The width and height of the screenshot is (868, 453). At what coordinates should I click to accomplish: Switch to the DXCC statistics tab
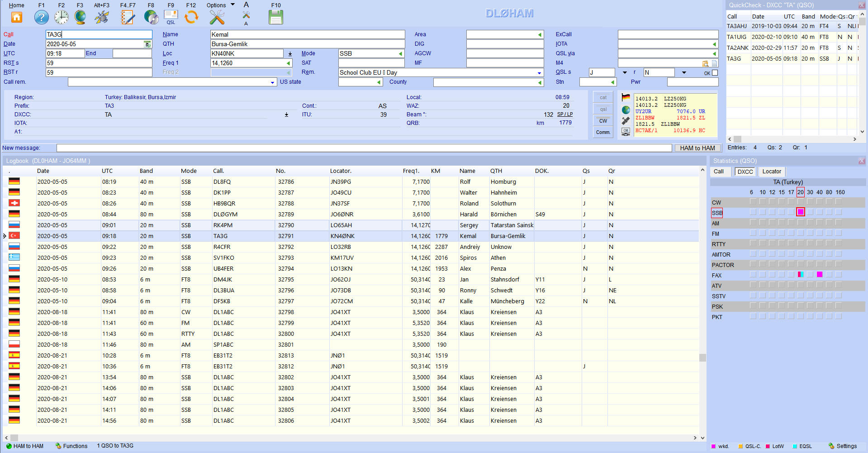[745, 172]
